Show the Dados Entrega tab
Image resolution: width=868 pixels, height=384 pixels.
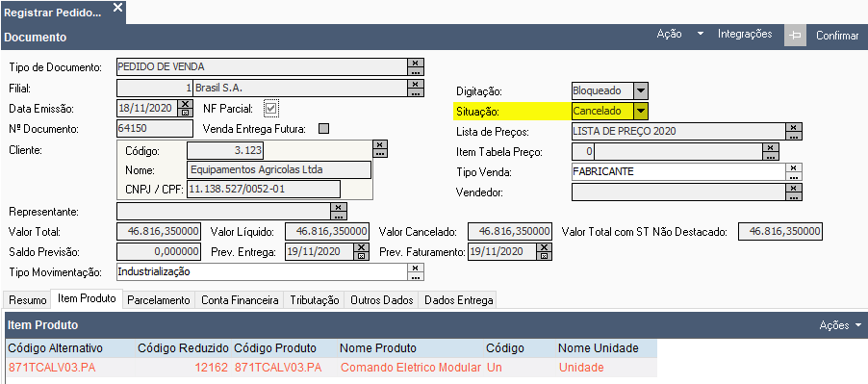[x=458, y=300]
